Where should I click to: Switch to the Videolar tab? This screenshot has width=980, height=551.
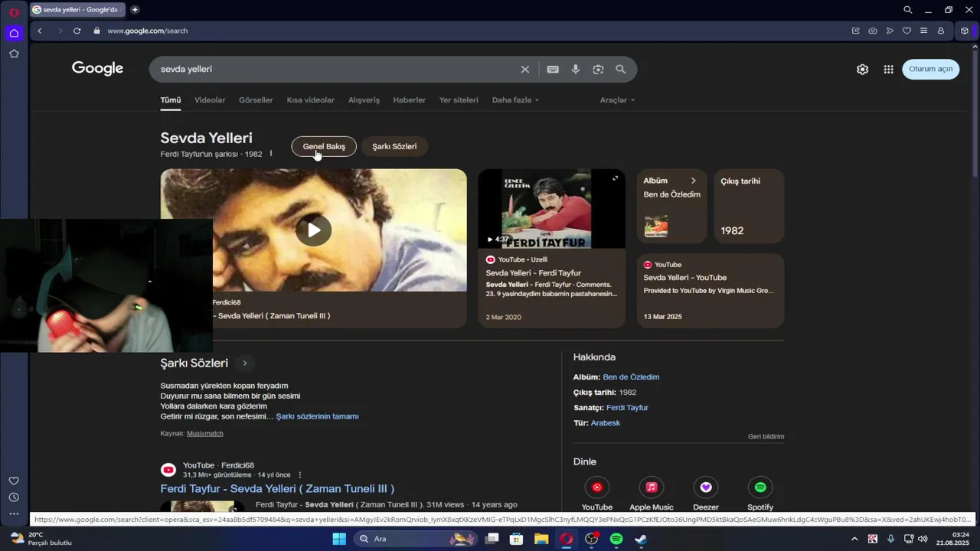[x=210, y=100]
